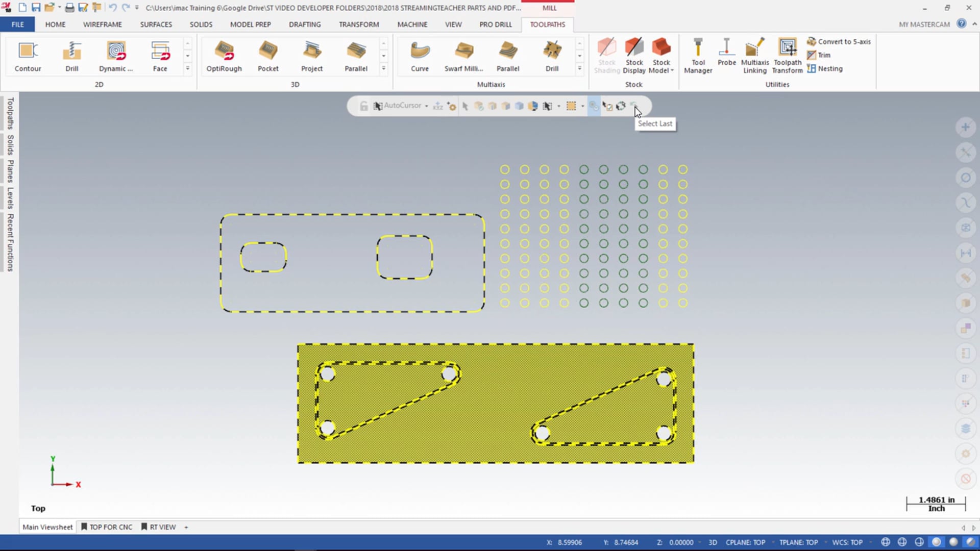Click the Trim utility
This screenshot has width=980, height=551.
pyautogui.click(x=819, y=55)
